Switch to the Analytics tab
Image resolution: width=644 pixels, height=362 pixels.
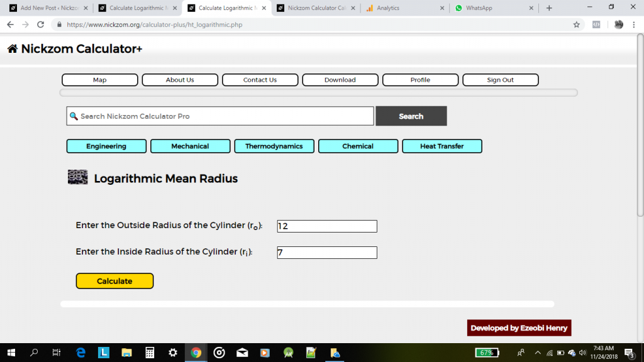pyautogui.click(x=404, y=8)
